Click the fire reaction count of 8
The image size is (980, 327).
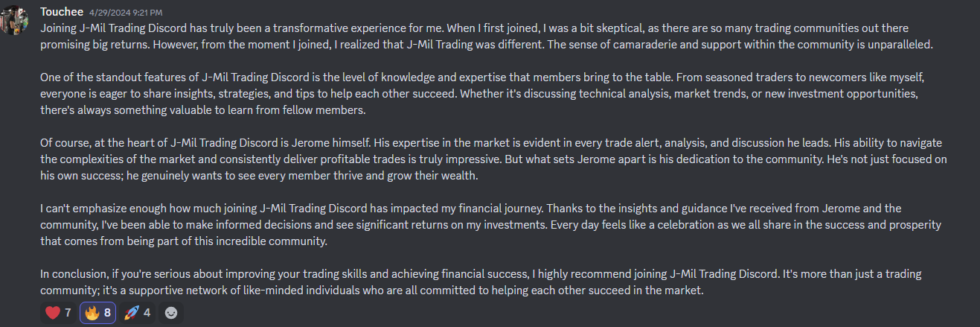point(108,313)
